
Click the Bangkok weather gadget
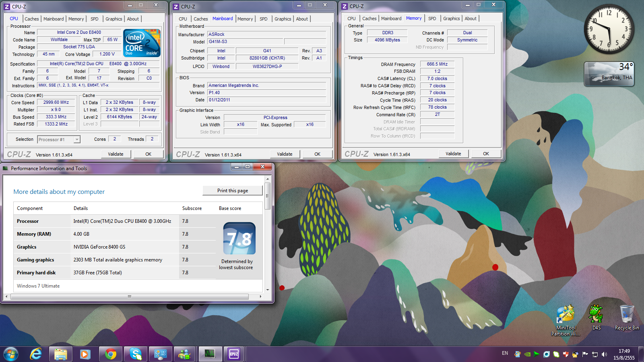[x=609, y=74]
